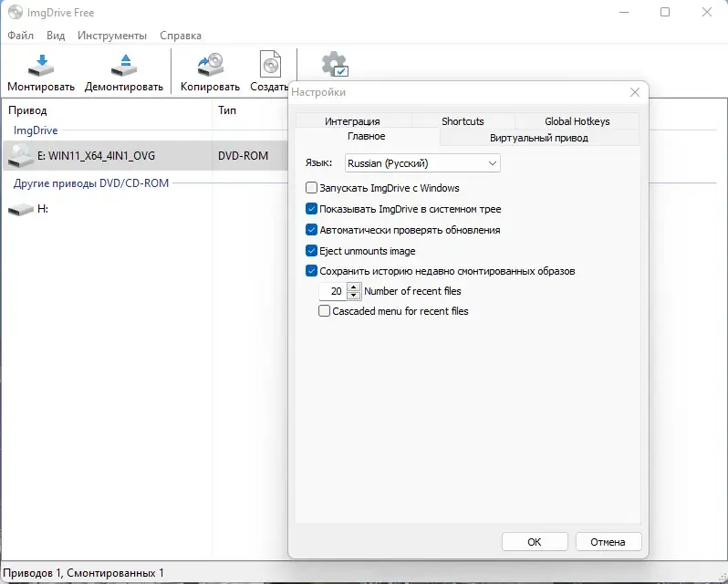Click the status bar text Приводов 1, Смонтированных 1
The height and width of the screenshot is (584, 728).
coord(84,573)
